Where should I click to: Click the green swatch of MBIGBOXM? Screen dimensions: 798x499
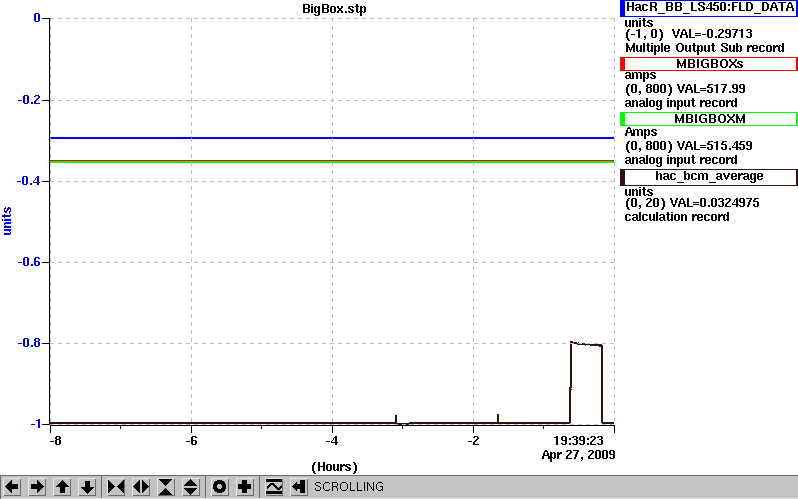pyautogui.click(x=622, y=119)
